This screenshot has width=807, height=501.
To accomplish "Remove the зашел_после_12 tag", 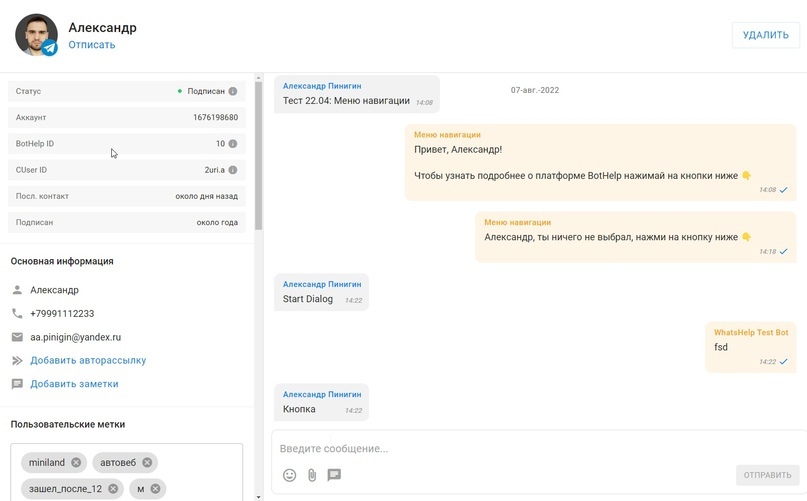I will tap(114, 489).
